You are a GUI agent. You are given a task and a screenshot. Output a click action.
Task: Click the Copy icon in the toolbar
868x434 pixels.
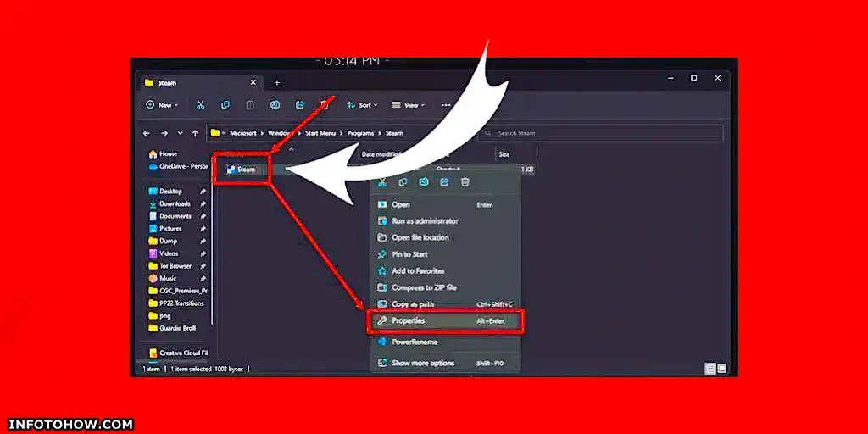[x=225, y=105]
